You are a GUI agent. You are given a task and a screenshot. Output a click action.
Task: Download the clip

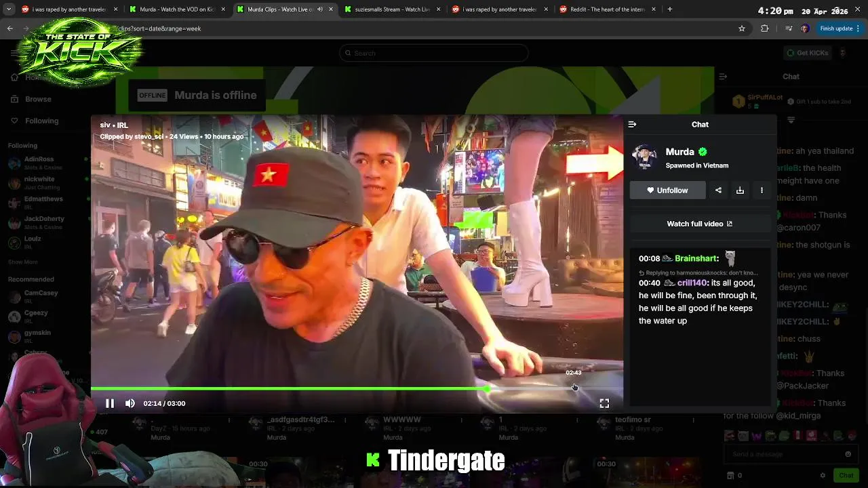[740, 190]
